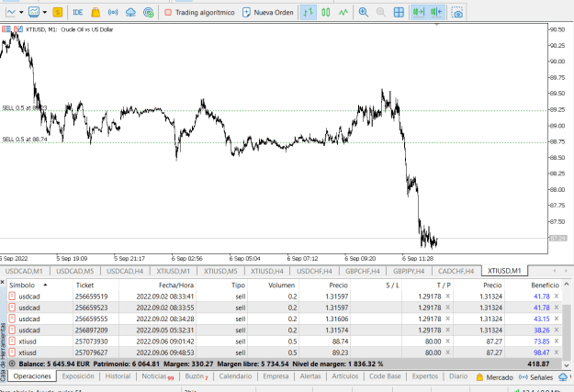Viewport: 574px width, 392px height.
Task: Open the Exposición tab
Action: point(78,376)
